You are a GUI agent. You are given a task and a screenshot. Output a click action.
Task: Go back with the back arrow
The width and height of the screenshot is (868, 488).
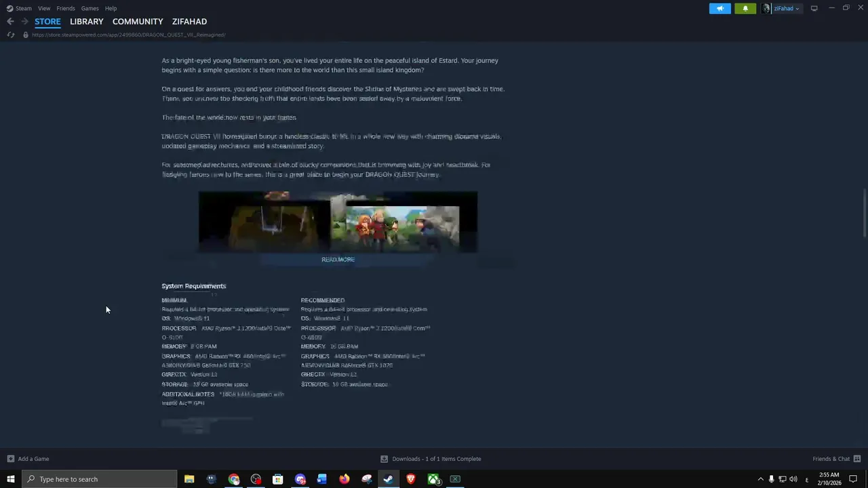click(10, 22)
